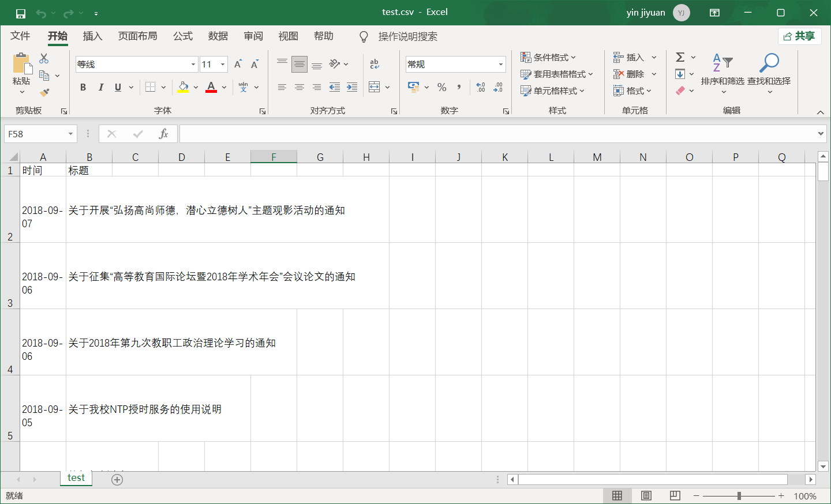This screenshot has width=831, height=504.
Task: Click Merge and Center icon
Action: click(x=375, y=87)
